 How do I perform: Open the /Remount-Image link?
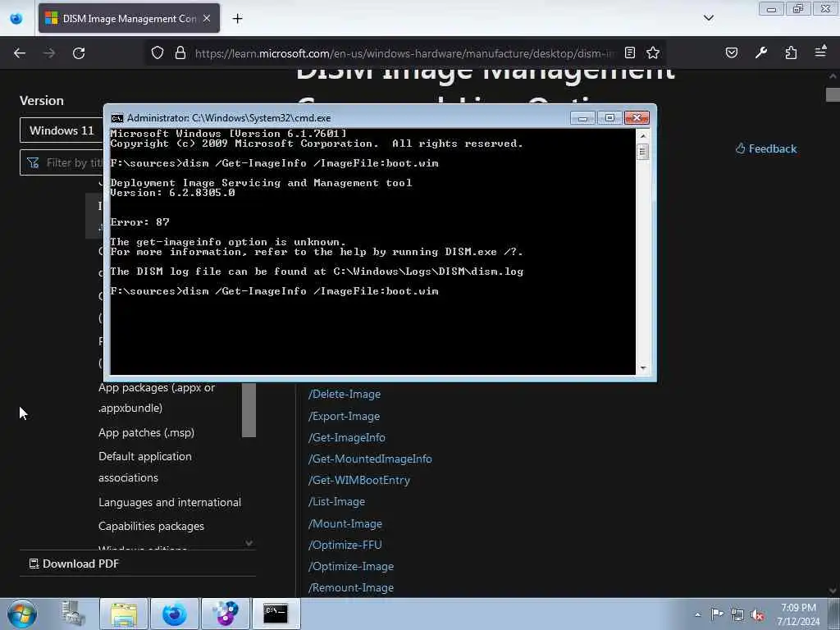point(351,587)
